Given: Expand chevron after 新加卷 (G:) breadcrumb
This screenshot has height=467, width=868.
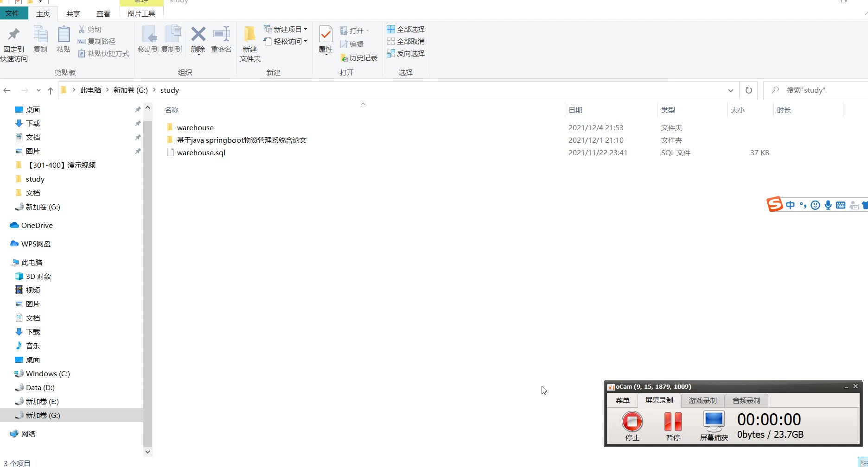Looking at the screenshot, I should pos(154,90).
